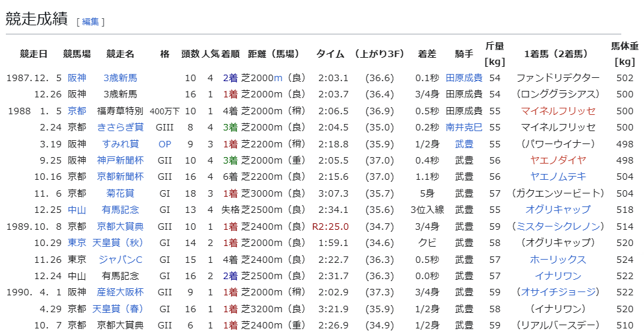Click the 馬体重 column header

click(x=624, y=46)
